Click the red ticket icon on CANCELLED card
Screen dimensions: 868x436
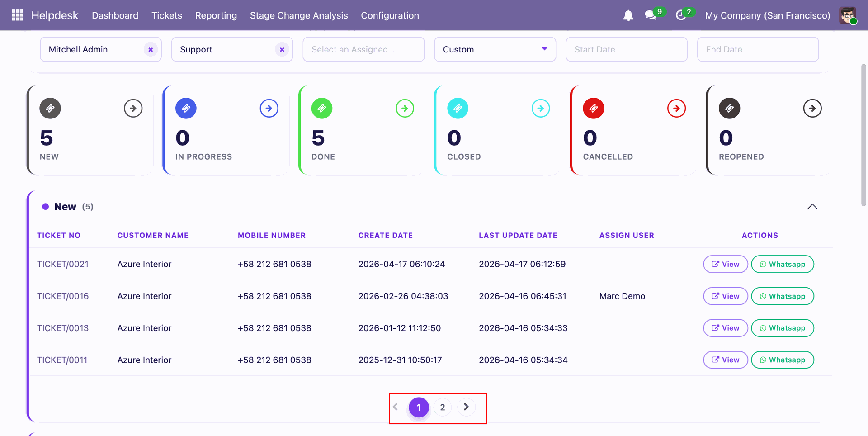[x=594, y=108]
